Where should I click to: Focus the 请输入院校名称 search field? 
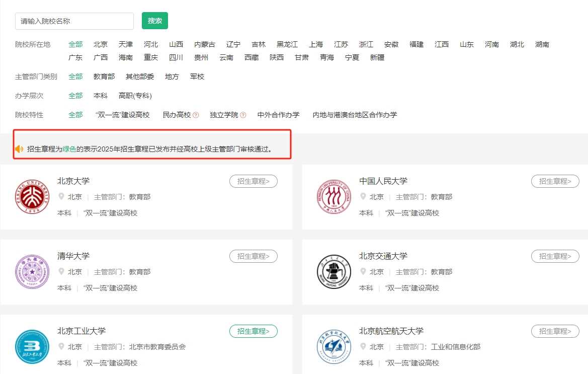74,21
